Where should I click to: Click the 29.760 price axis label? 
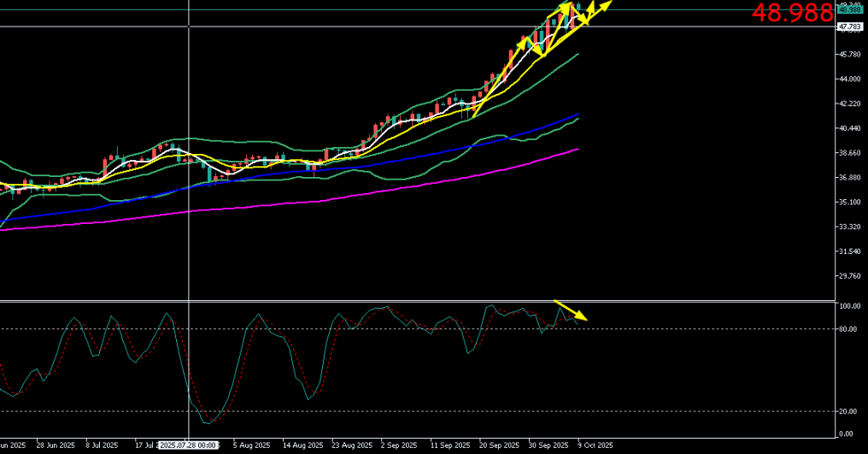coord(851,275)
